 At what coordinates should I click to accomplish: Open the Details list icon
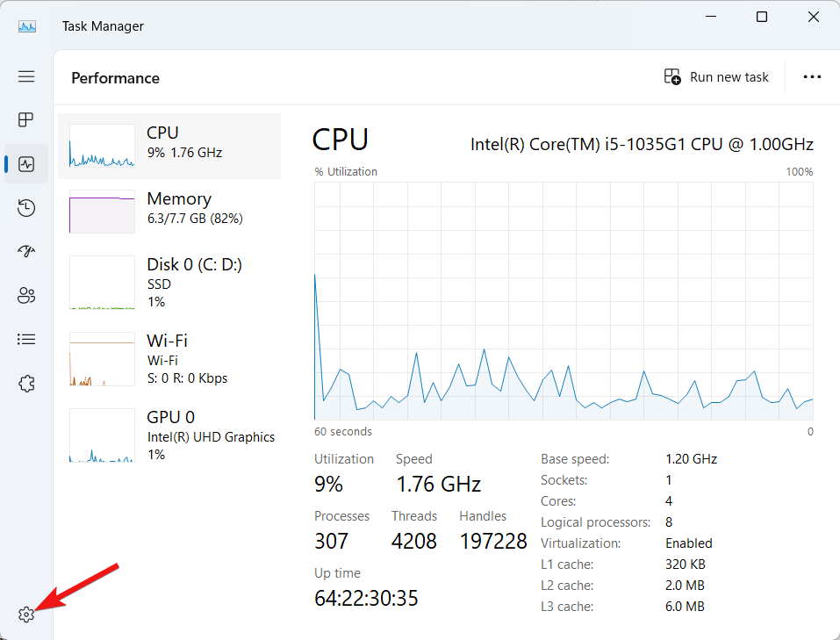[26, 339]
